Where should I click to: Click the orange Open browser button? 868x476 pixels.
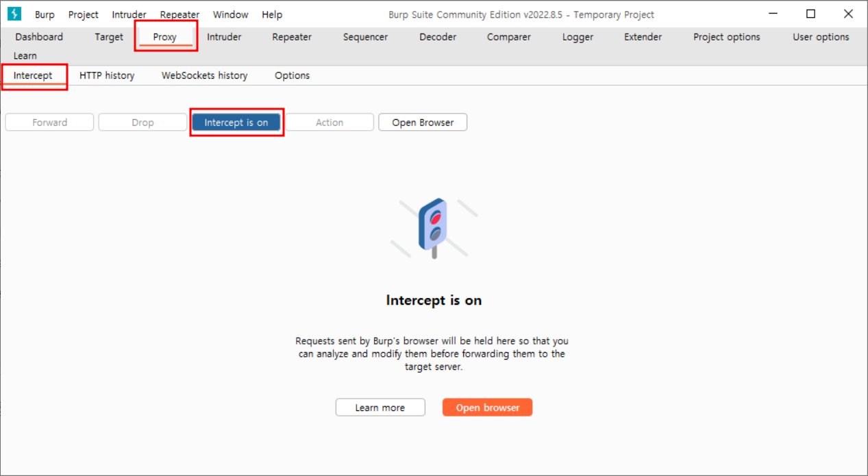tap(488, 408)
